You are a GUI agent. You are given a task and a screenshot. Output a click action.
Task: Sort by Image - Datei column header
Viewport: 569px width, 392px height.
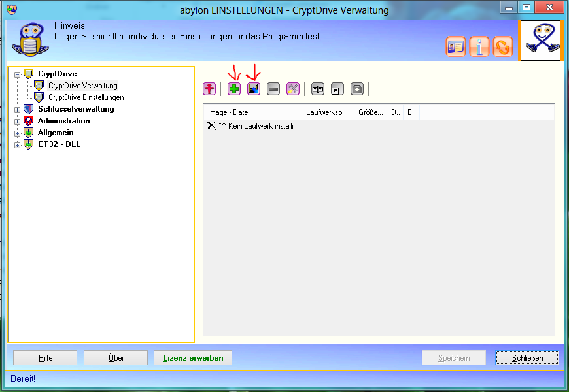252,112
